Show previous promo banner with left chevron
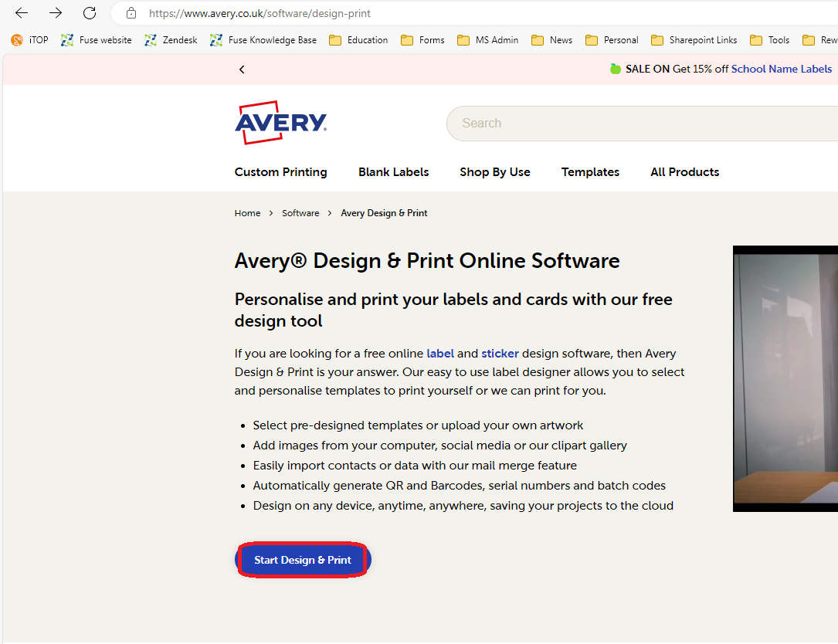The width and height of the screenshot is (838, 644). click(x=242, y=69)
